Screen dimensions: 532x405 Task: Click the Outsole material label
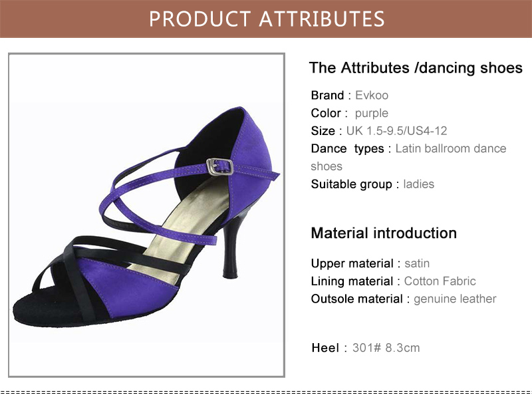coord(356,299)
